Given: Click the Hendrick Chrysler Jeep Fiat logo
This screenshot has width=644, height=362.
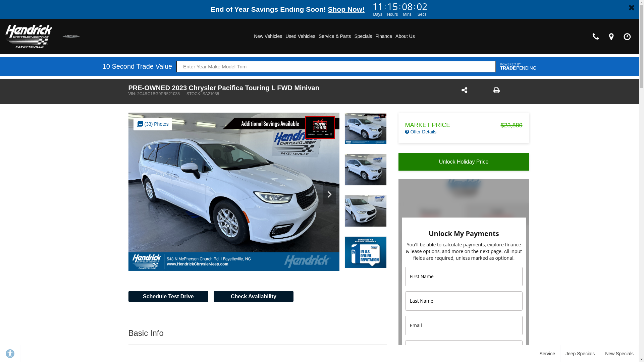Looking at the screenshot, I should pyautogui.click(x=29, y=36).
